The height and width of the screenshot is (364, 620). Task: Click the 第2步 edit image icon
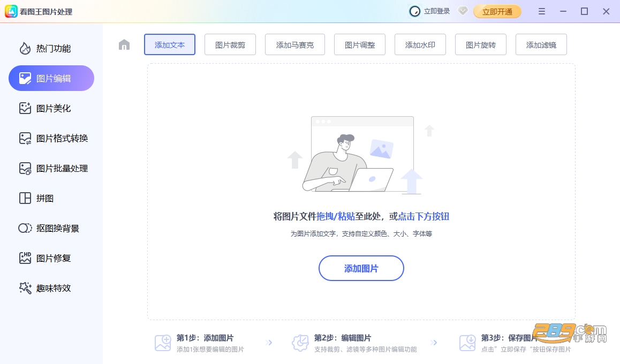tap(300, 343)
